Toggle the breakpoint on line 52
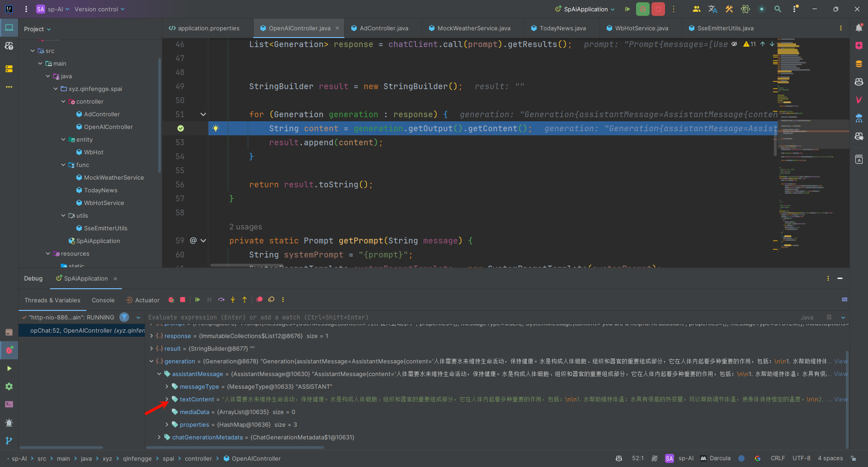 tap(180, 129)
